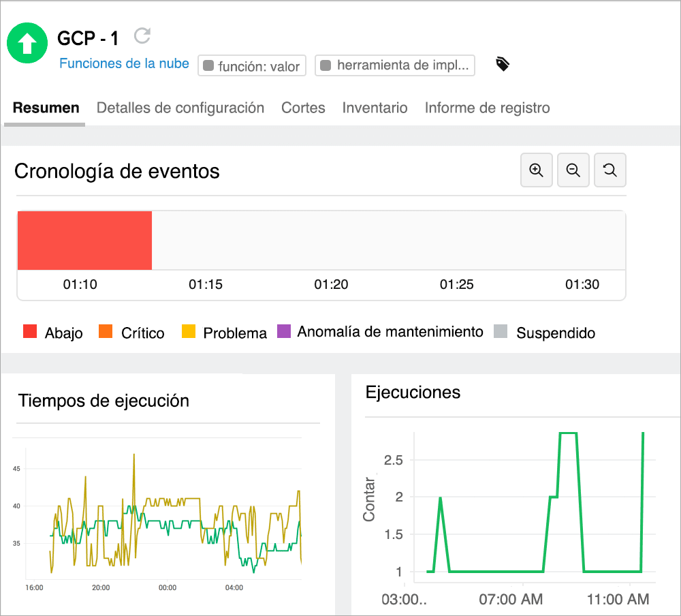Refresh GCP - 1 monitor status
681x616 pixels.
(x=142, y=36)
